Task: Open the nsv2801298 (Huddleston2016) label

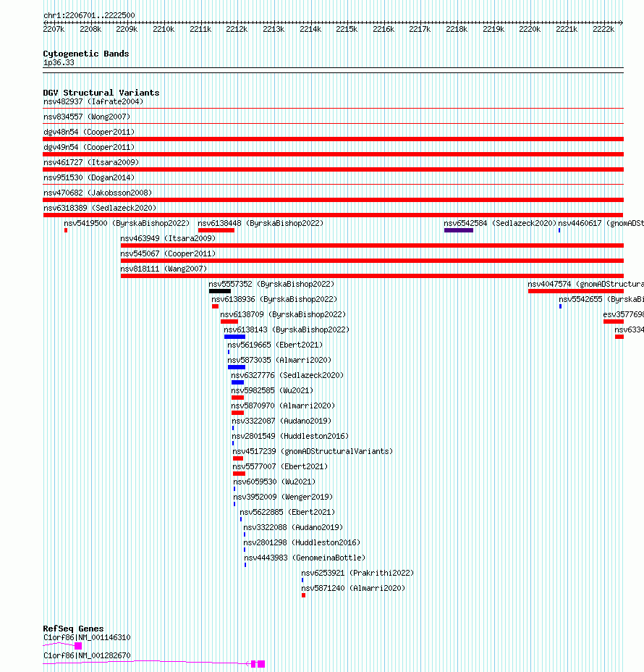Action: click(x=302, y=542)
